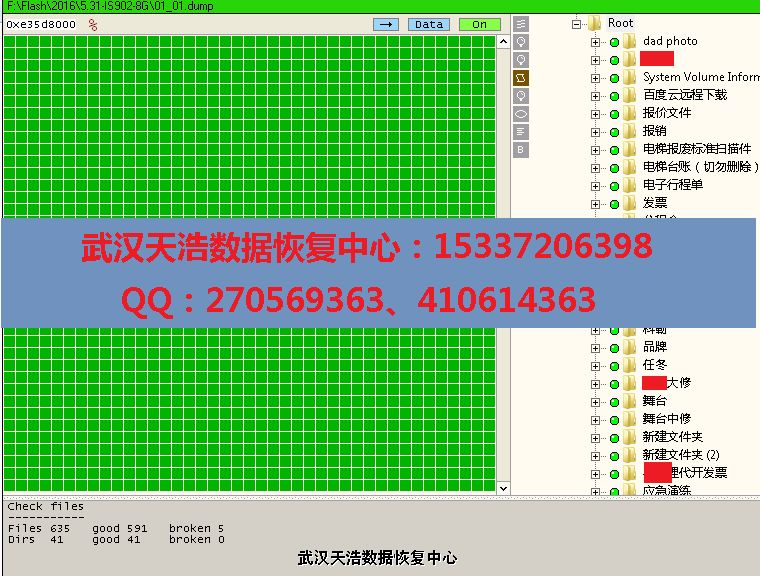Click the text-lines icon above the B icon
Viewport: 760px width, 576px height.
click(521, 131)
